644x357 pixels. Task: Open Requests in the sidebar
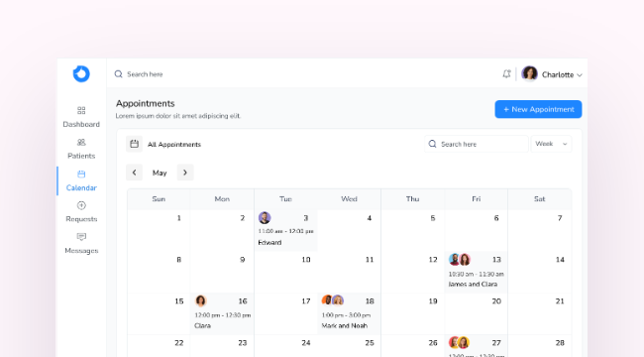click(81, 212)
